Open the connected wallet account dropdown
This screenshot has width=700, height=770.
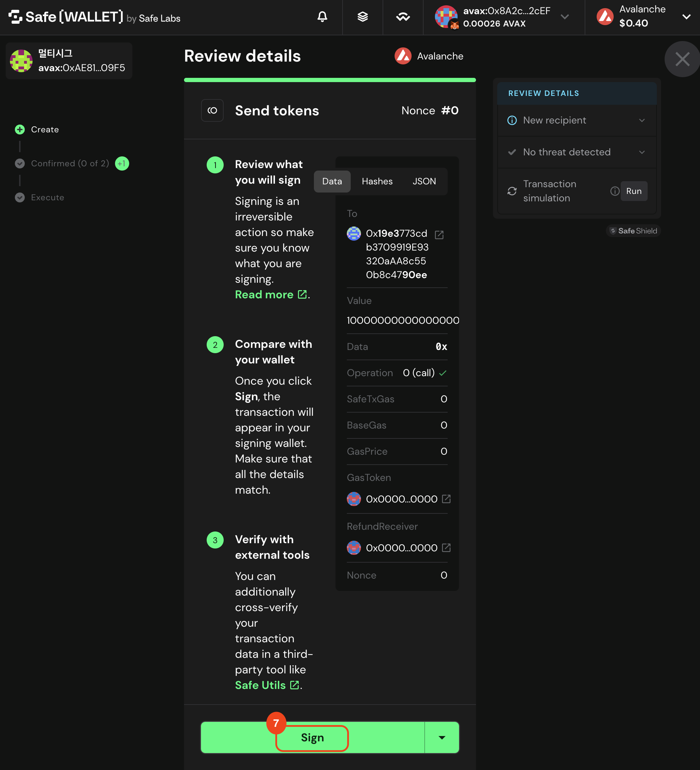click(503, 17)
